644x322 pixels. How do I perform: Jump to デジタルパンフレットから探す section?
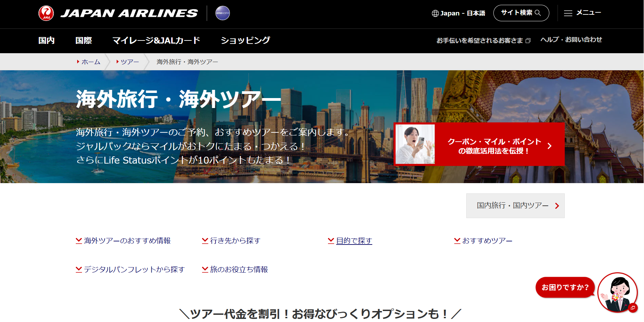pyautogui.click(x=134, y=270)
